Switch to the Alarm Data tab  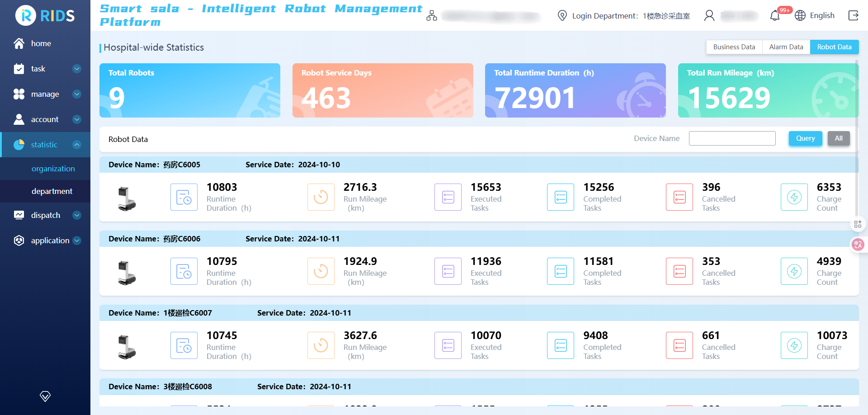[x=786, y=47]
